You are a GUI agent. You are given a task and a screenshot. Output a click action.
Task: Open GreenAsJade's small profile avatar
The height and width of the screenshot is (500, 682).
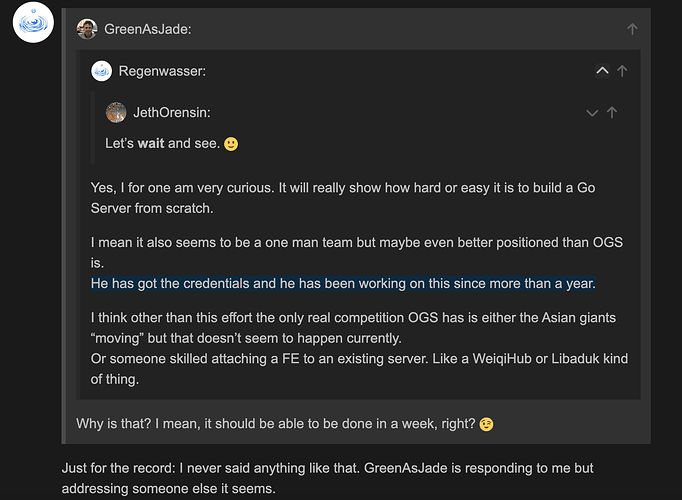tap(87, 29)
